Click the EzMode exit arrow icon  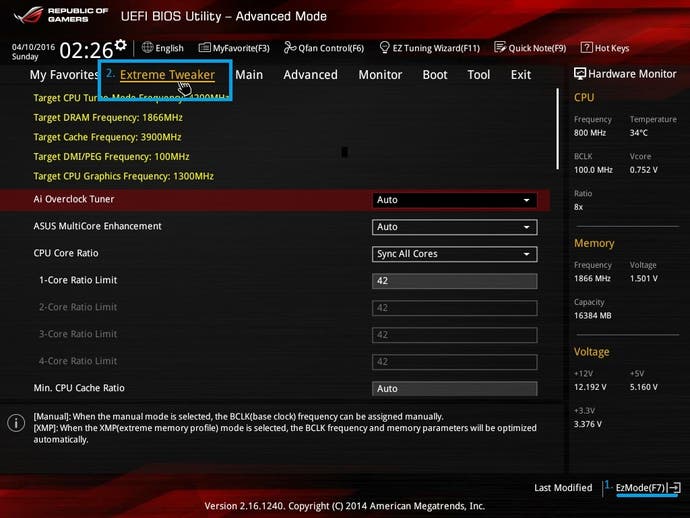point(675,488)
